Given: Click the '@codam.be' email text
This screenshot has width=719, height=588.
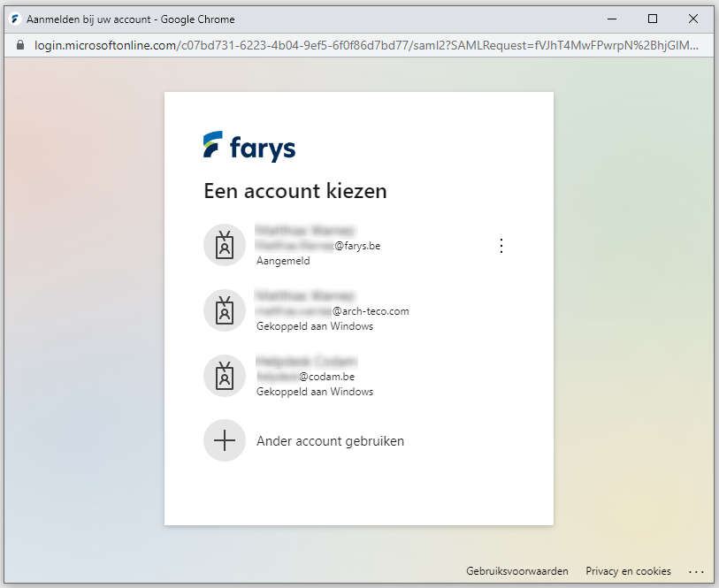Looking at the screenshot, I should click(327, 377).
